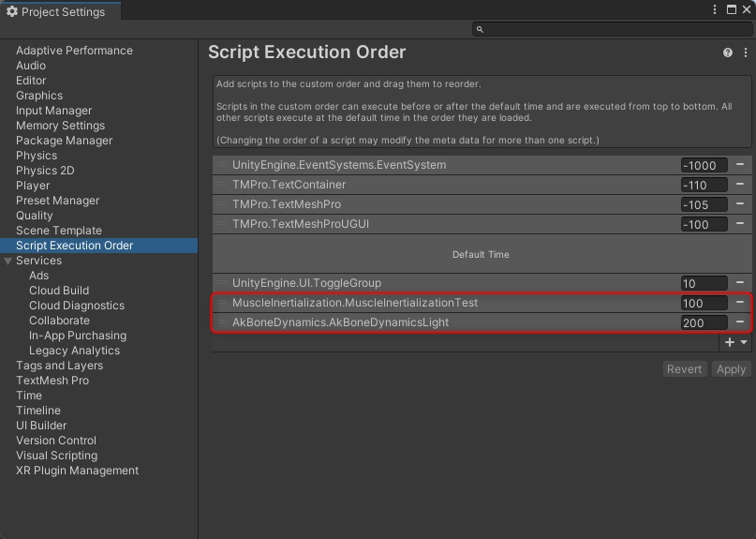The image size is (756, 539).
Task: Click the TMPro.TextContainer drag handle
Action: click(x=222, y=185)
